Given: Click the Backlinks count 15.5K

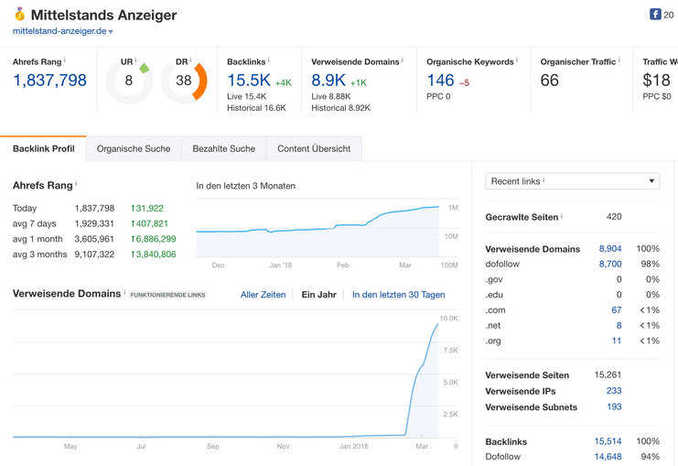Looking at the screenshot, I should [x=249, y=80].
